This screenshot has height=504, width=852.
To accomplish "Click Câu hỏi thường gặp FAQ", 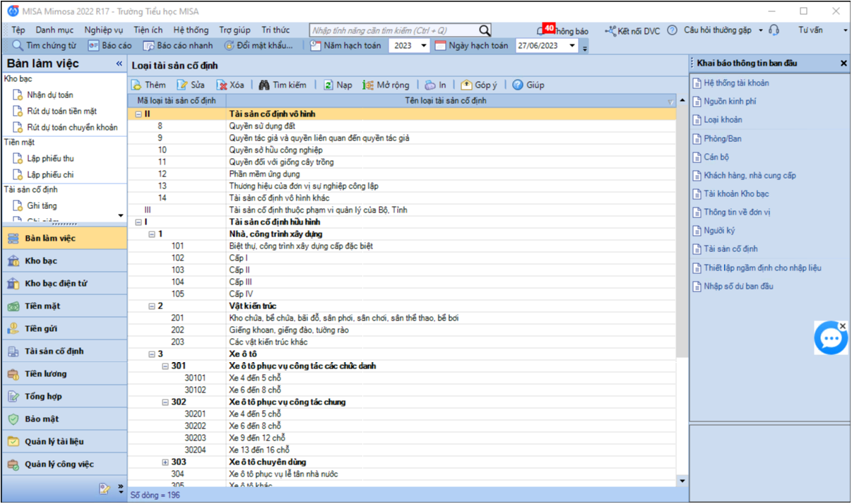I will click(x=718, y=30).
